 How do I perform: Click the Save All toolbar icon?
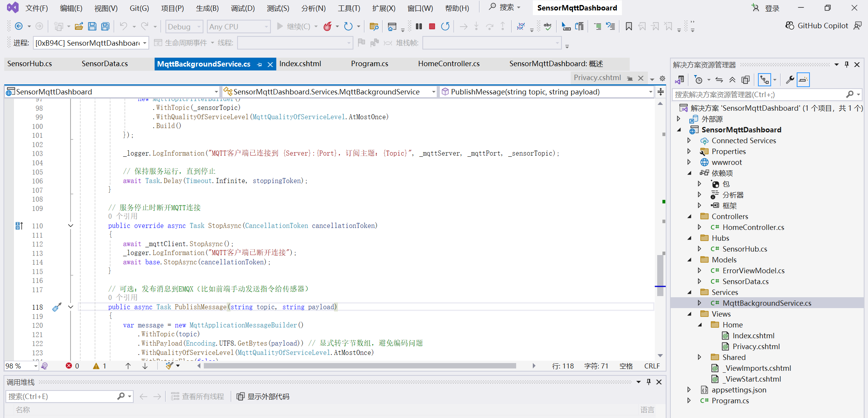105,26
